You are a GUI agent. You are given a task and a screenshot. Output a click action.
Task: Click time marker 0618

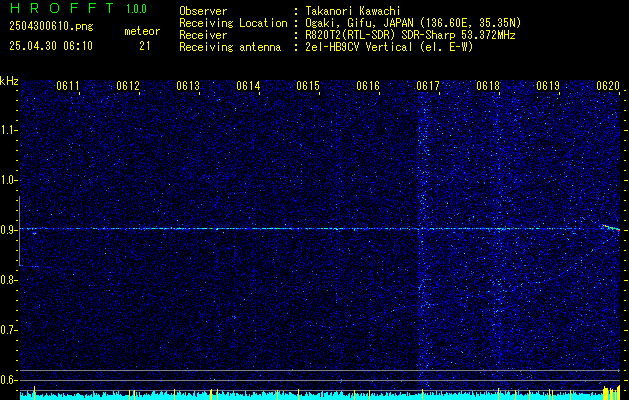tap(488, 86)
